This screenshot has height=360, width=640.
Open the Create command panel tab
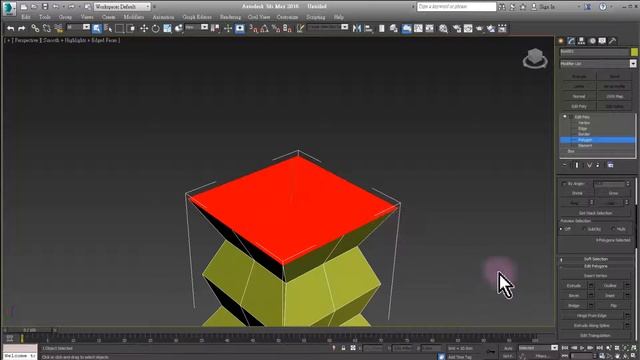[x=561, y=41]
